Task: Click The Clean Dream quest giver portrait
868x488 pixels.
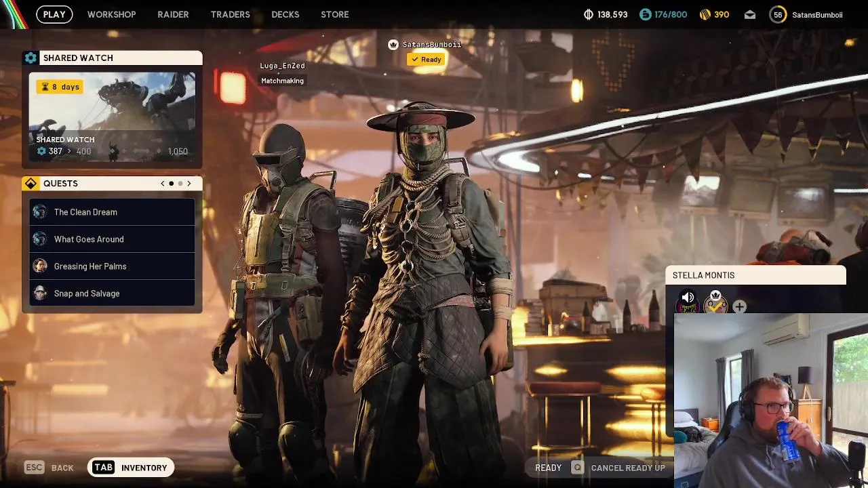Action: (40, 212)
